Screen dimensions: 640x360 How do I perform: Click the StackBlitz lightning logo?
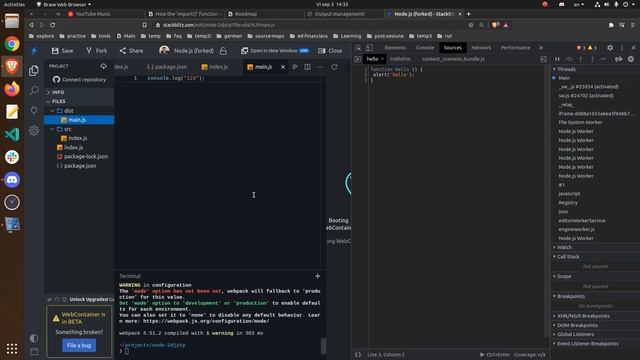(34, 51)
